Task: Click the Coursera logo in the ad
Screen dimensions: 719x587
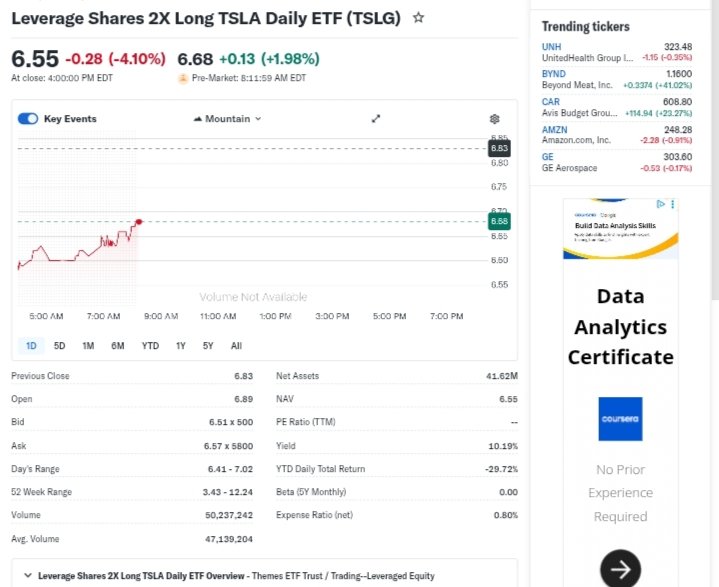Action: click(x=620, y=419)
